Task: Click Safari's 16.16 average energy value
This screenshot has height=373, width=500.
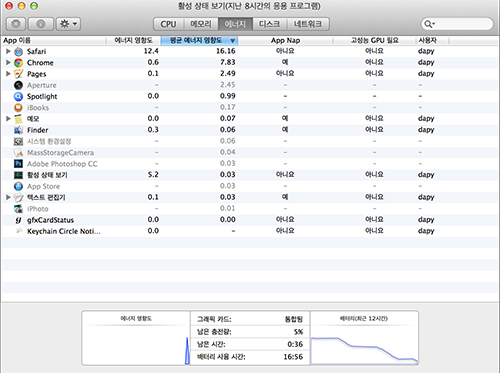Action: (226, 51)
